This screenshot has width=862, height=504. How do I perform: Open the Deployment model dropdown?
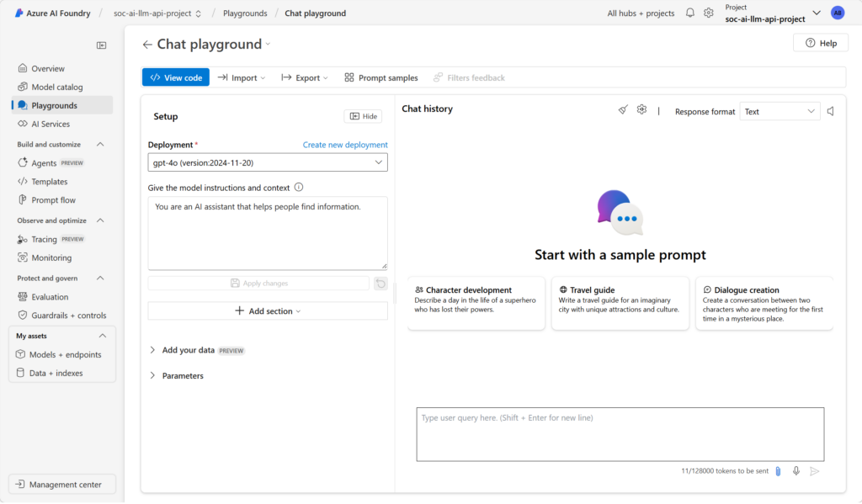coord(268,162)
